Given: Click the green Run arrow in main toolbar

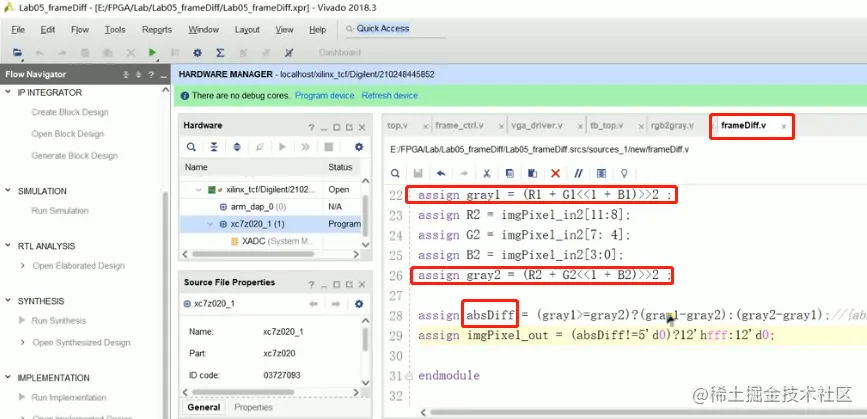Looking at the screenshot, I should [152, 53].
